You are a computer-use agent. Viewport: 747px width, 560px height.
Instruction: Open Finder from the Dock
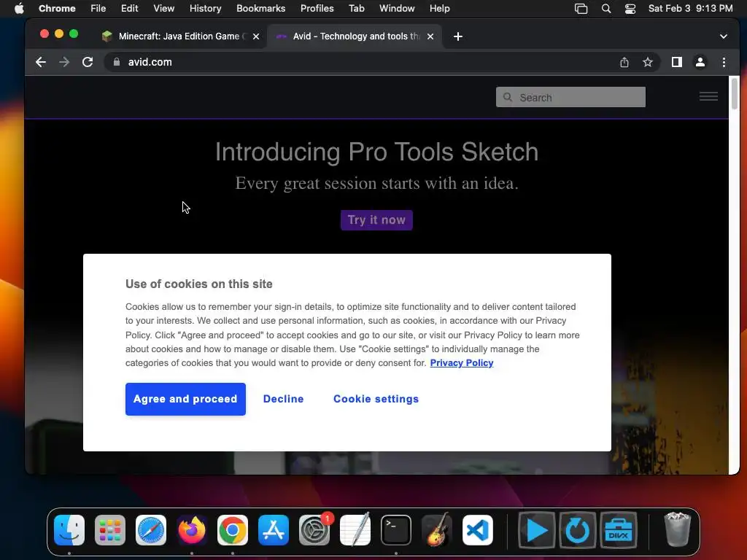pos(69,530)
